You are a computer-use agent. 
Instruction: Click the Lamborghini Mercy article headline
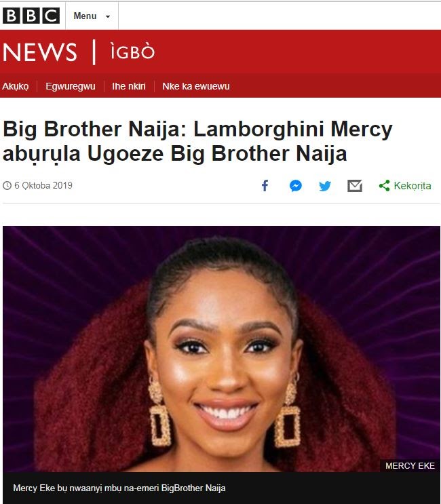[x=197, y=141]
